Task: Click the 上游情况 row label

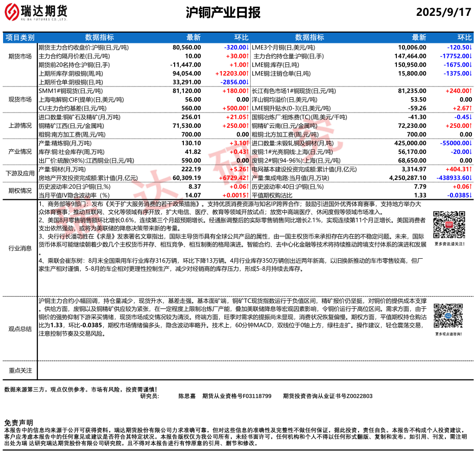Action: point(20,125)
